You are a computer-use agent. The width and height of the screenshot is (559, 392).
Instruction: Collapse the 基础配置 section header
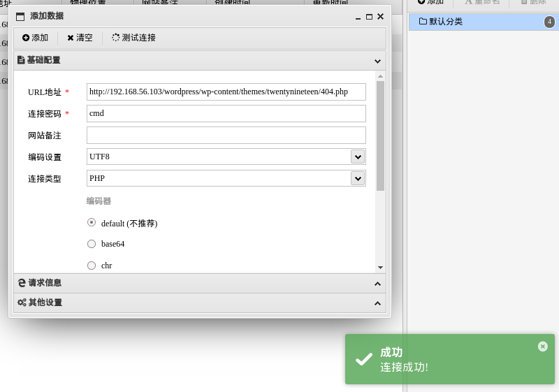click(x=200, y=60)
